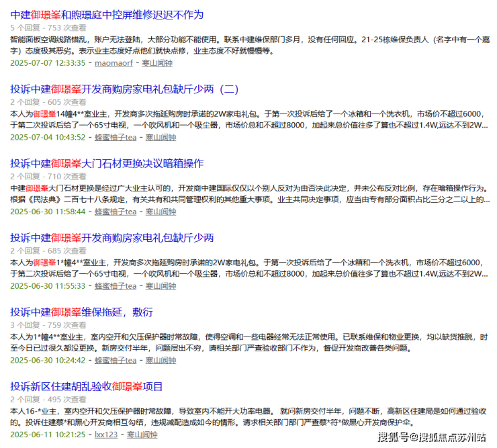Open post '投诉中建御璟峯大门石材更换决议暗箱操作'
Viewport: 497px width, 448px height.
[107, 164]
